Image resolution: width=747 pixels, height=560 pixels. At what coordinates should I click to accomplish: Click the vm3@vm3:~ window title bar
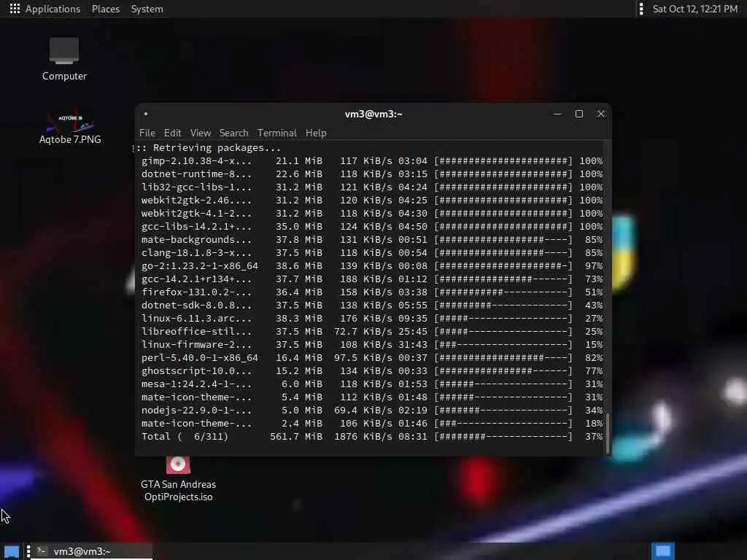(x=373, y=114)
